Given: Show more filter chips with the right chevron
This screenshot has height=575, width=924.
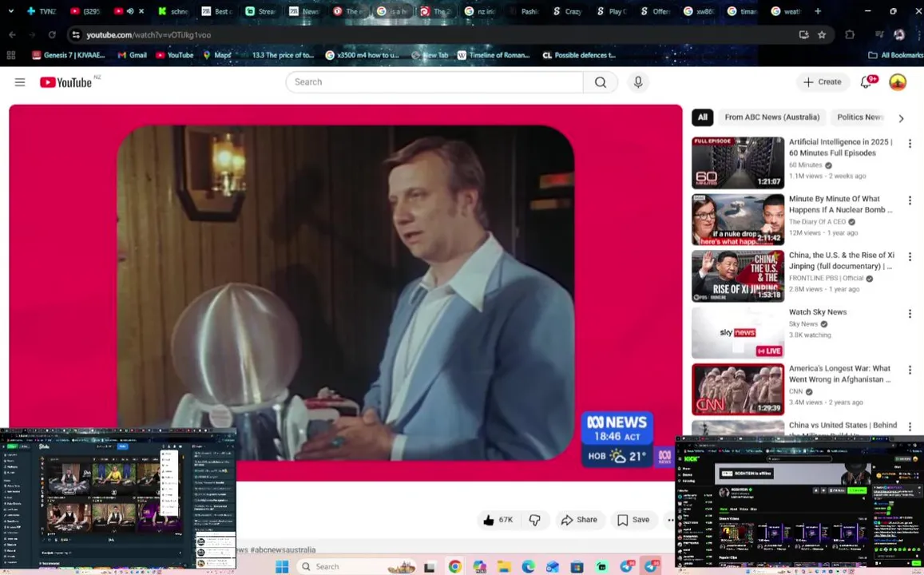Looking at the screenshot, I should coord(901,118).
